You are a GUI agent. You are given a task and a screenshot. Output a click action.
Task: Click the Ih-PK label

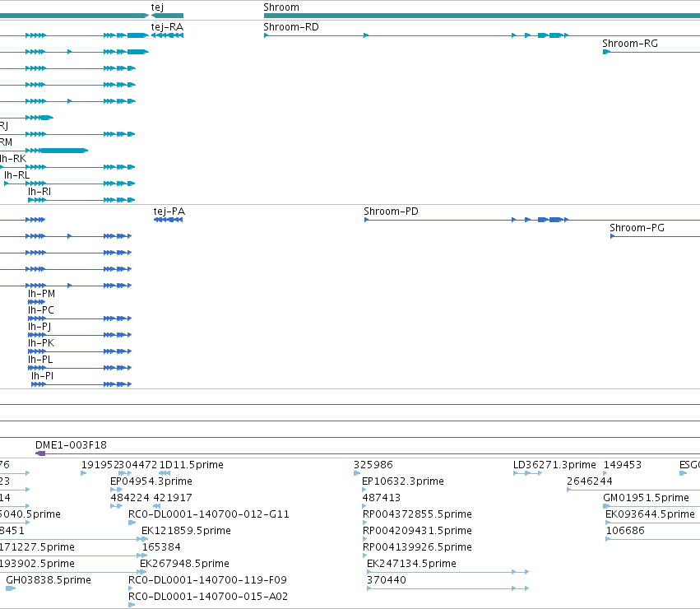[41, 343]
